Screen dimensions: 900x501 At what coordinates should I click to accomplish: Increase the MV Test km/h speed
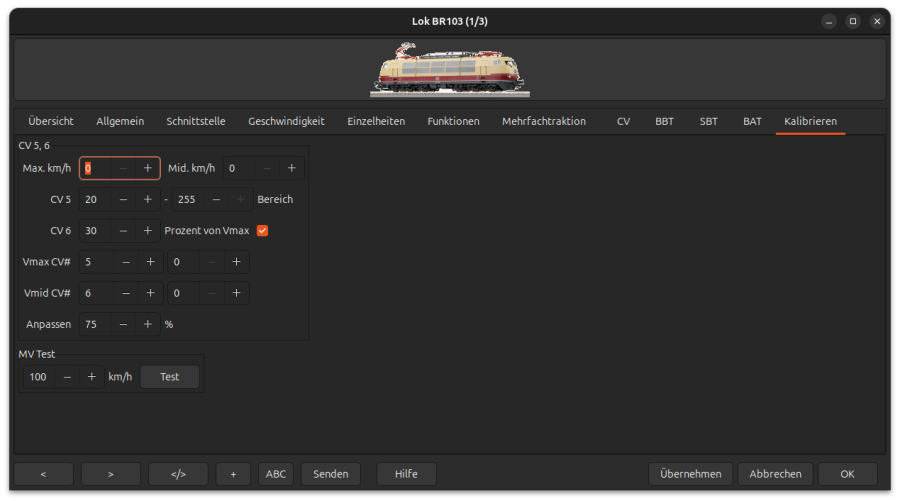click(91, 377)
